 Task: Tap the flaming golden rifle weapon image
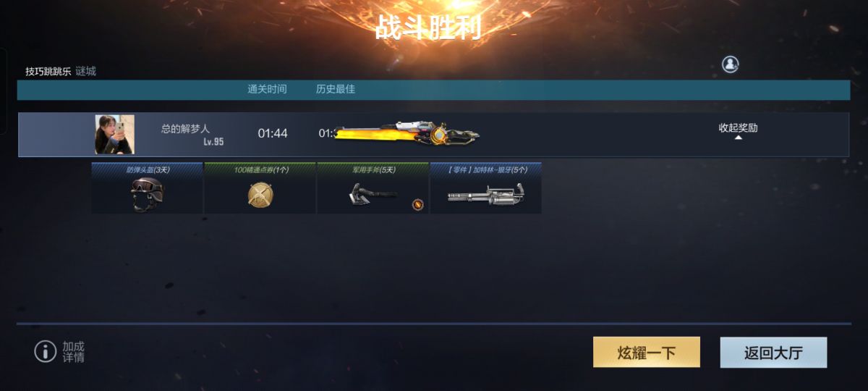point(407,134)
